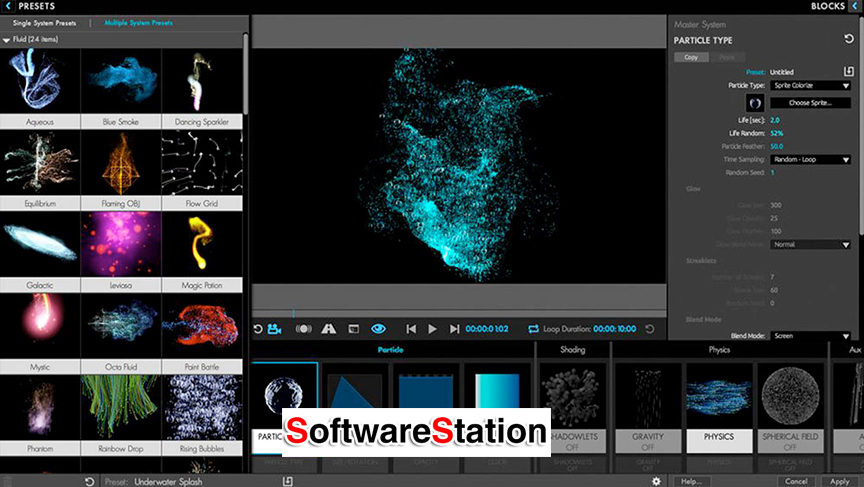Image resolution: width=864 pixels, height=487 pixels.
Task: Click the Loop Duration timecode 00:00:10:00
Action: point(615,329)
